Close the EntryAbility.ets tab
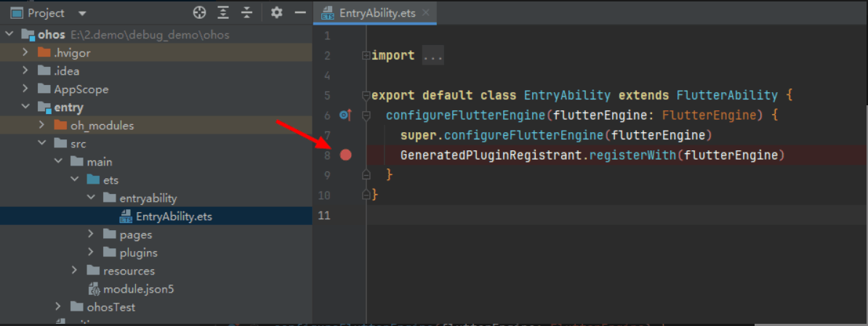The width and height of the screenshot is (868, 326). pos(425,13)
